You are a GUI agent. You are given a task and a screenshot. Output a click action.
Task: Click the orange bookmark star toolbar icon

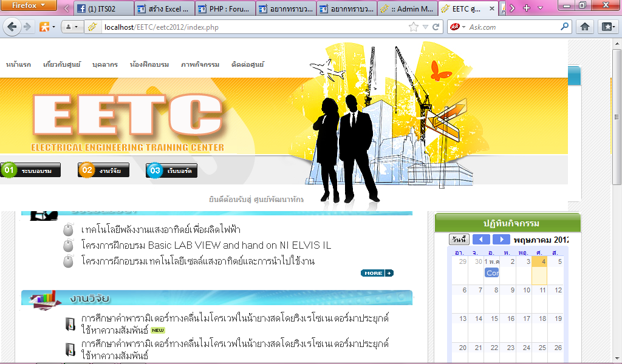point(44,27)
